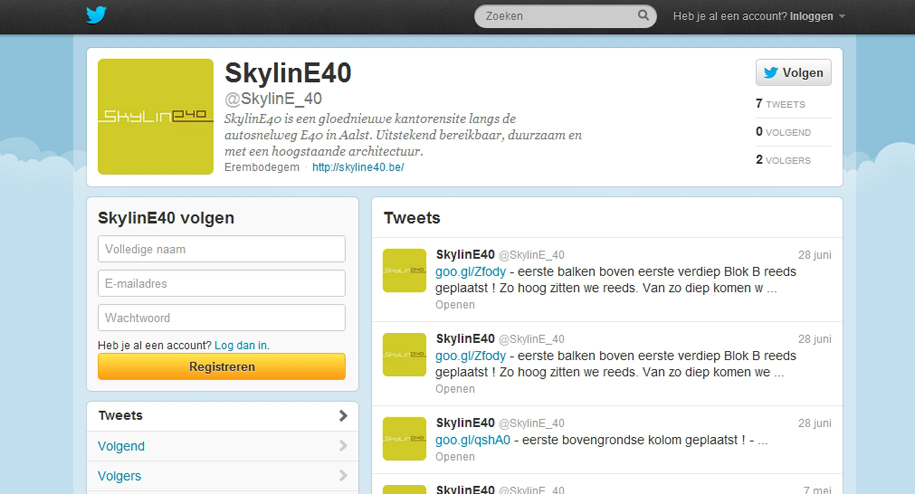Click avatar of tweet ending 'komen we ...'
915x494 pixels.
(404, 355)
